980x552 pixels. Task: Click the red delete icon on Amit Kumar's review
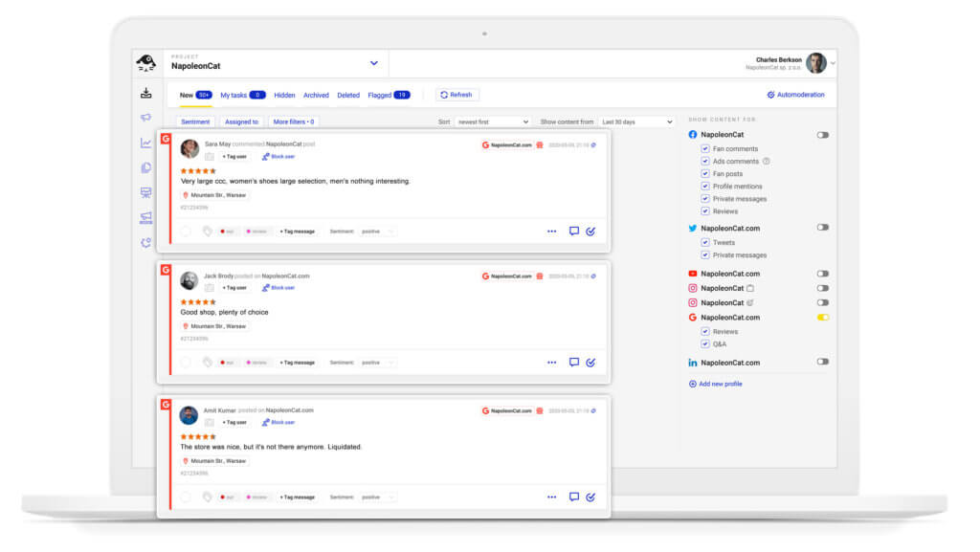point(540,410)
